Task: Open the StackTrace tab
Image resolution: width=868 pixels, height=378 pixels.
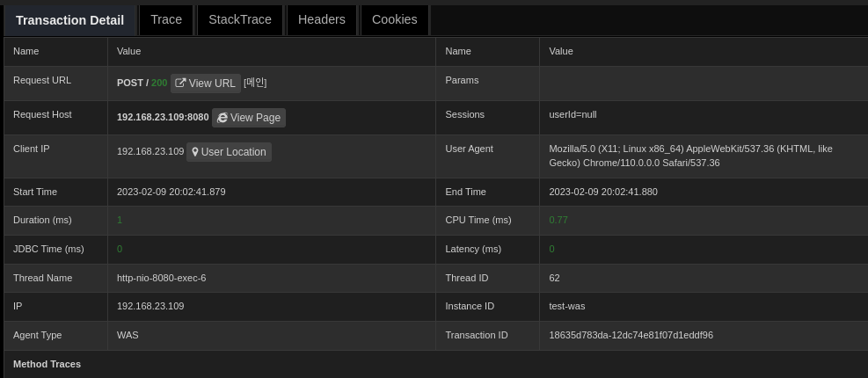Action: point(240,19)
